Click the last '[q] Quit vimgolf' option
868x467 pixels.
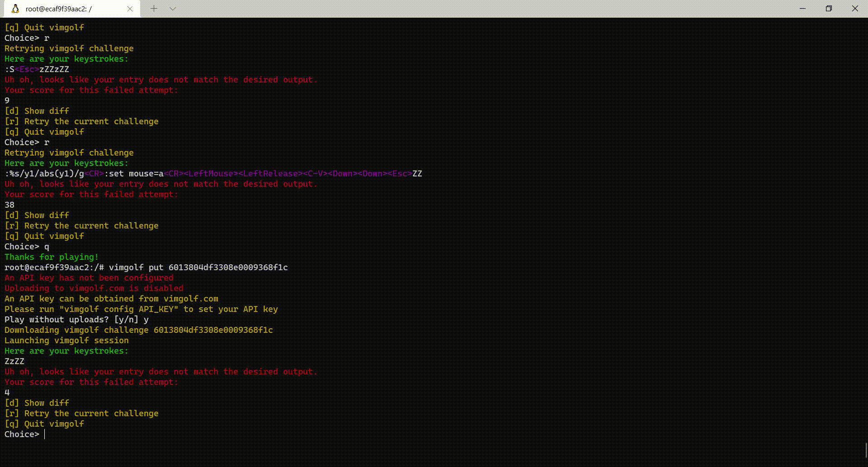point(44,424)
